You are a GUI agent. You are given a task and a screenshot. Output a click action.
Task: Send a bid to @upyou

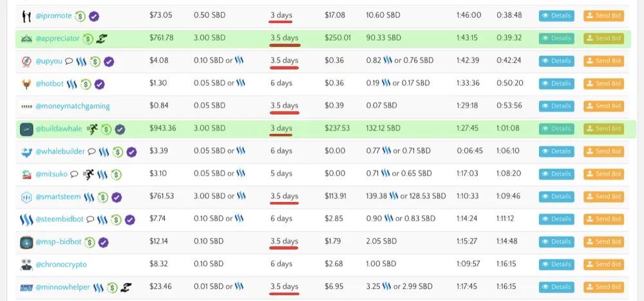pos(604,61)
